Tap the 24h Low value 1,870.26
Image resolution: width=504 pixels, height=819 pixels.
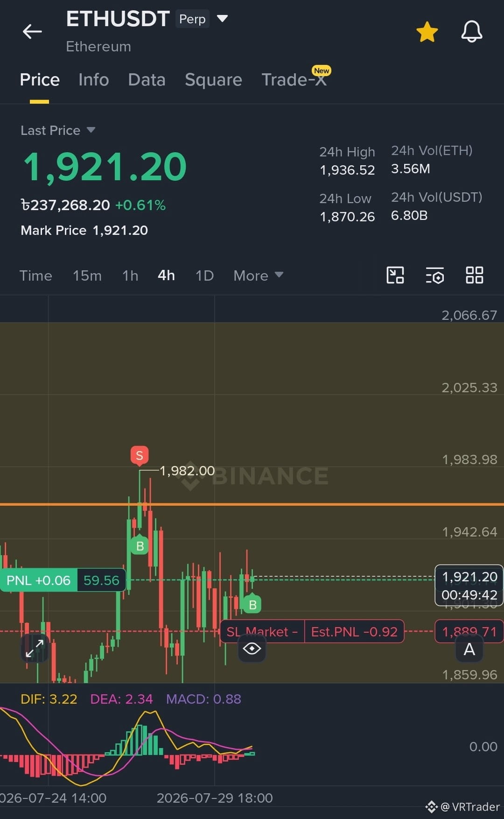tap(347, 217)
